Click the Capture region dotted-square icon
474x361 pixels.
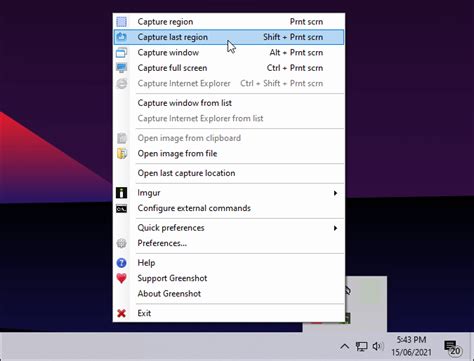pos(121,22)
